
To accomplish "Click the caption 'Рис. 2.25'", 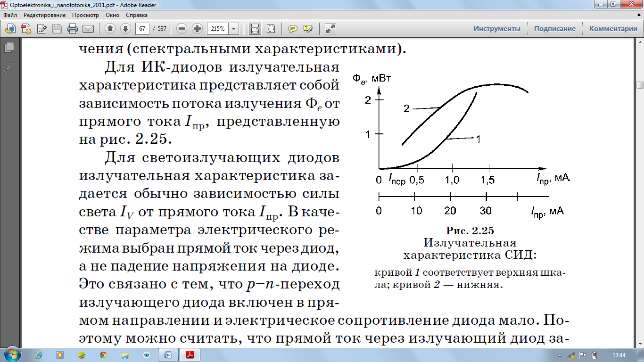I will (470, 231).
